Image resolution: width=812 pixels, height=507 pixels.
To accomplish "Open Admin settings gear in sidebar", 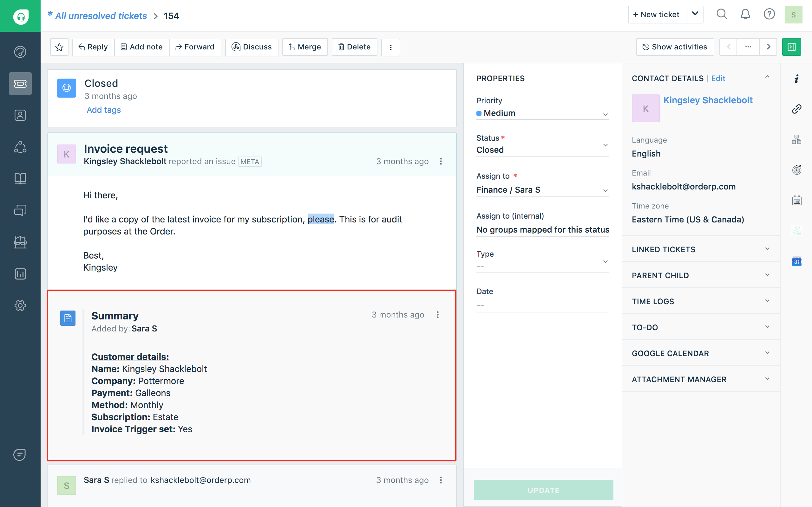I will [20, 305].
